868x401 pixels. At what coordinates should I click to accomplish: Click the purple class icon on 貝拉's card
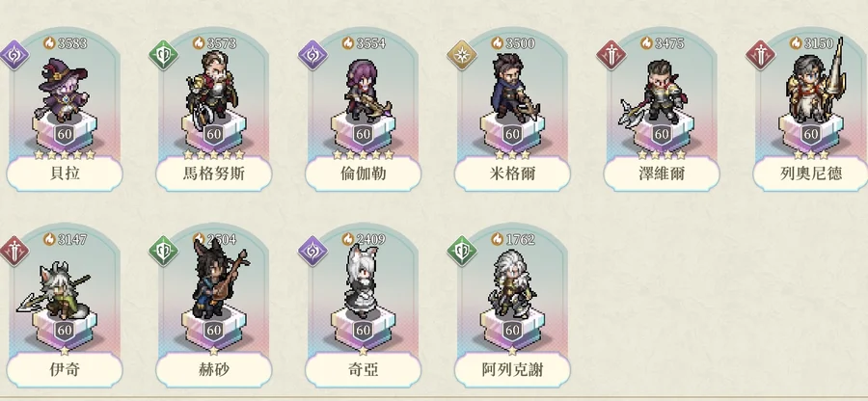(x=14, y=55)
